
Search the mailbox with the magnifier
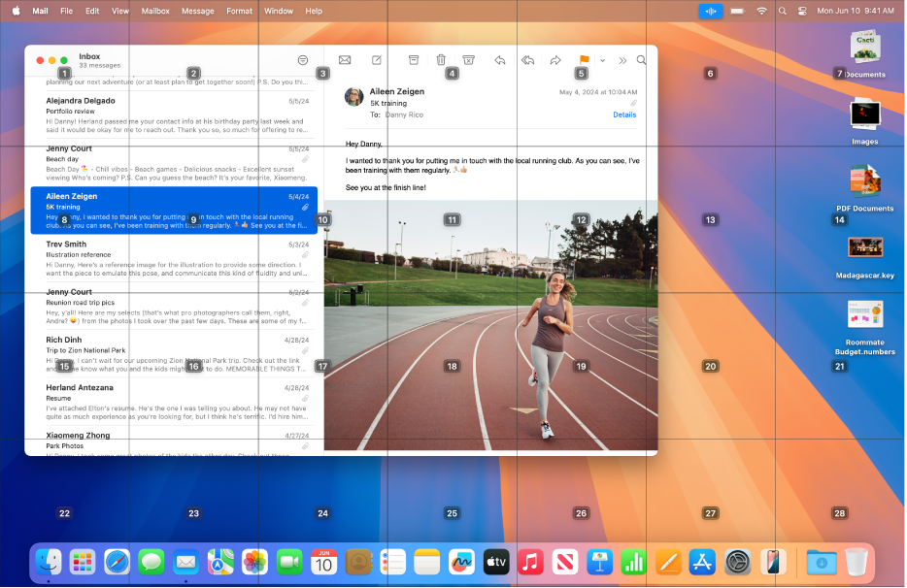tap(641, 59)
